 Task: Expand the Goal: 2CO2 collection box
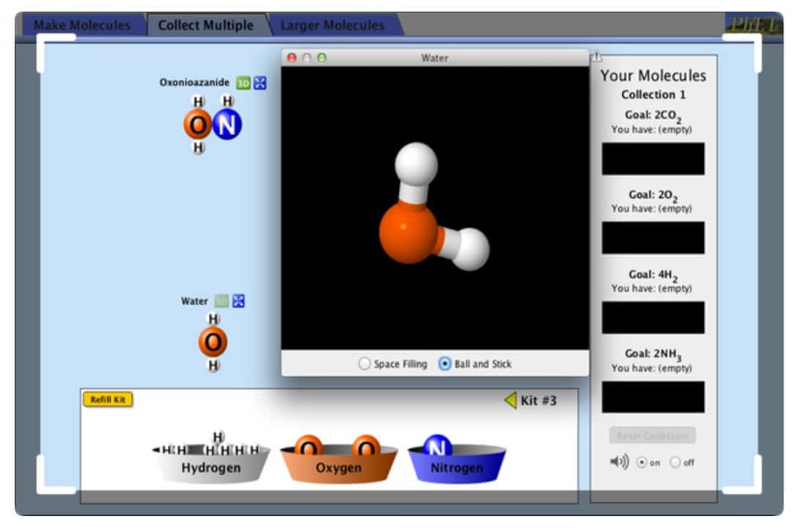653,158
